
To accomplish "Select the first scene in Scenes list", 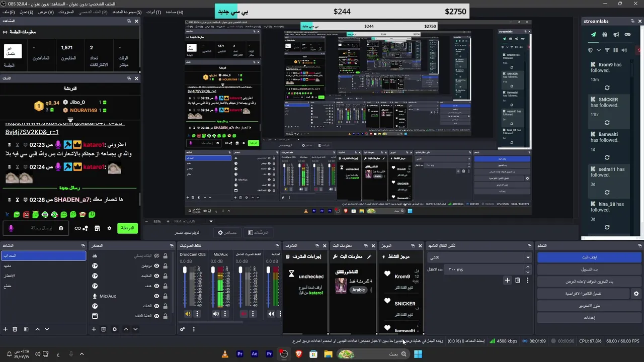I will (43, 256).
